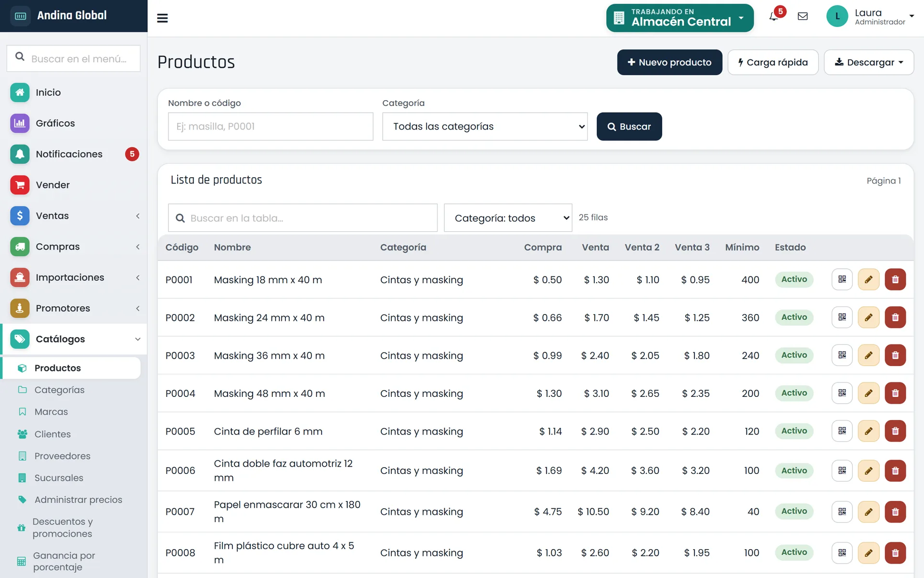Expand the Importaciones sidebar menu

coord(74,277)
